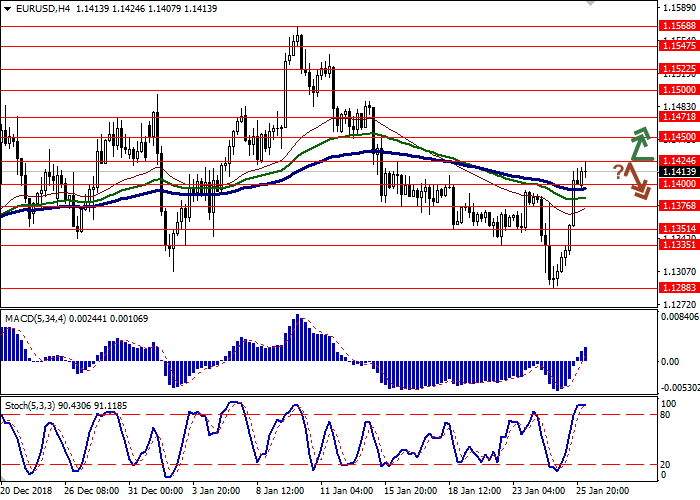Select the 1.14500 price level label
This screenshot has width=700, height=500.
pos(677,135)
